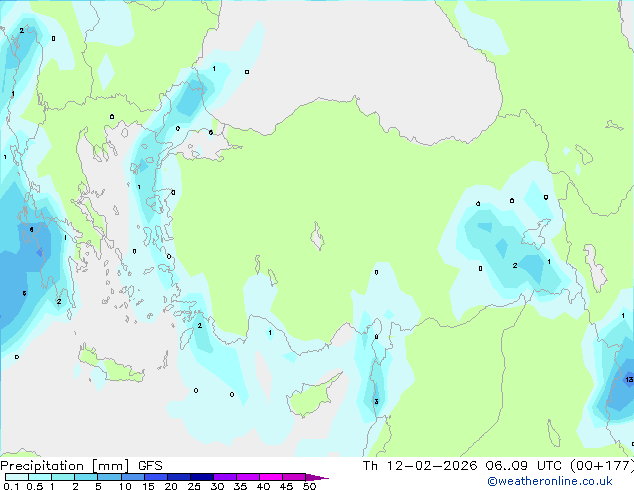Click the '50' legend label
The width and height of the screenshot is (634, 490).
309,486
